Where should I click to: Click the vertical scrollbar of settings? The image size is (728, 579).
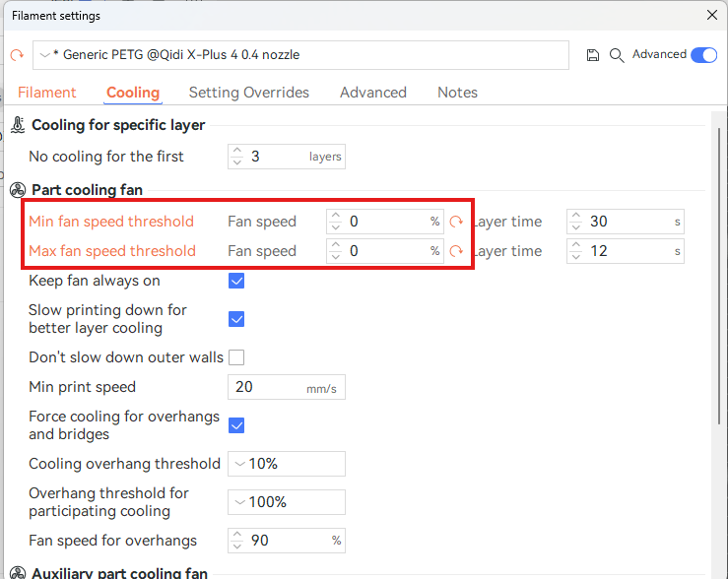pyautogui.click(x=719, y=295)
